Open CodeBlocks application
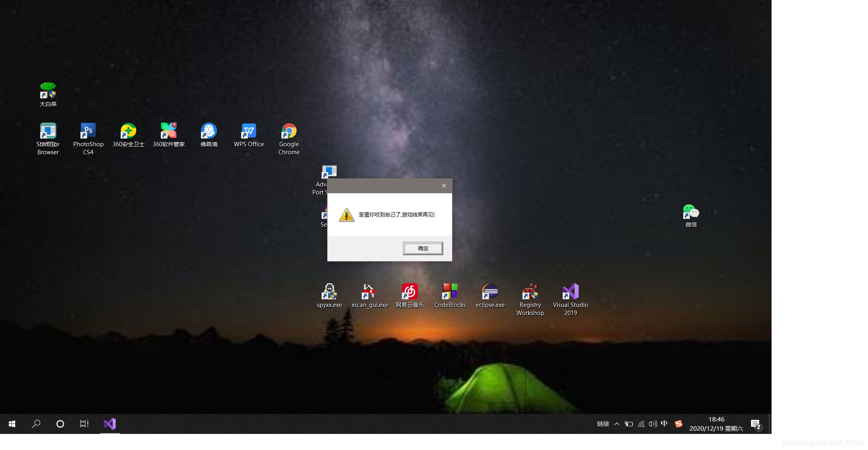The width and height of the screenshot is (868, 450). [450, 291]
